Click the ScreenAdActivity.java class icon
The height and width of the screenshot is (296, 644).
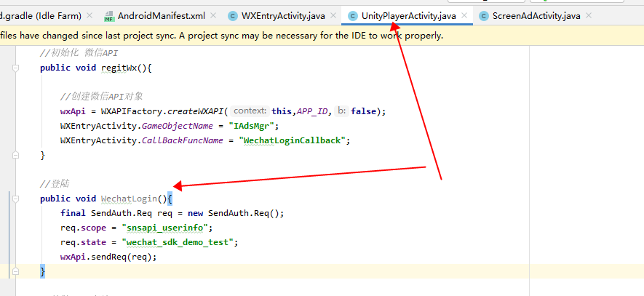[484, 16]
